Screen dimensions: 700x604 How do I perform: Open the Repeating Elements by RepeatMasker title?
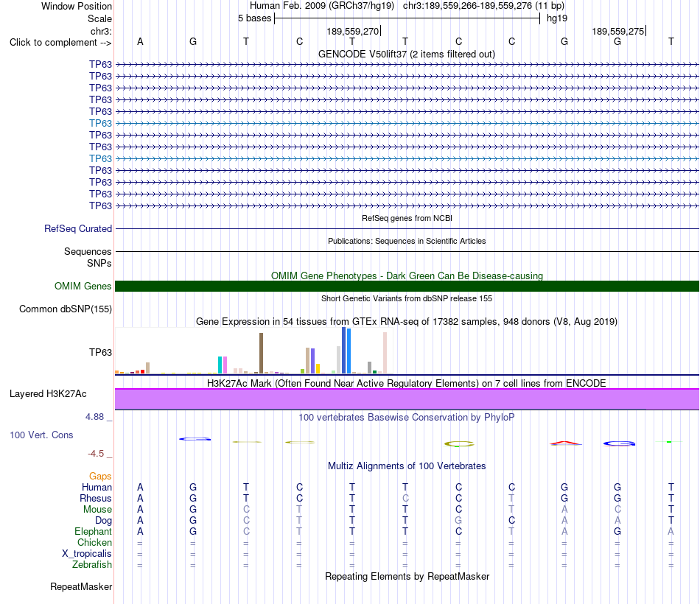[407, 576]
